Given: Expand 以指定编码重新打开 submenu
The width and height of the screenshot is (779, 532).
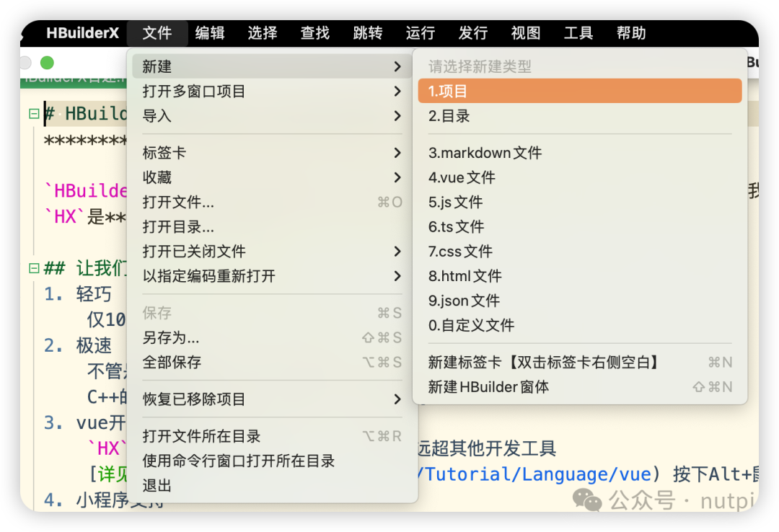Looking at the screenshot, I should 272,276.
